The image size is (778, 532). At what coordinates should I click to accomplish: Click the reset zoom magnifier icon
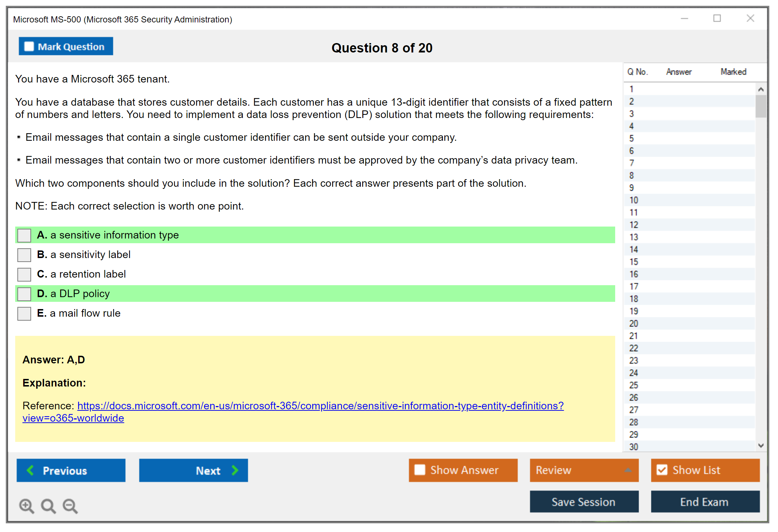48,506
